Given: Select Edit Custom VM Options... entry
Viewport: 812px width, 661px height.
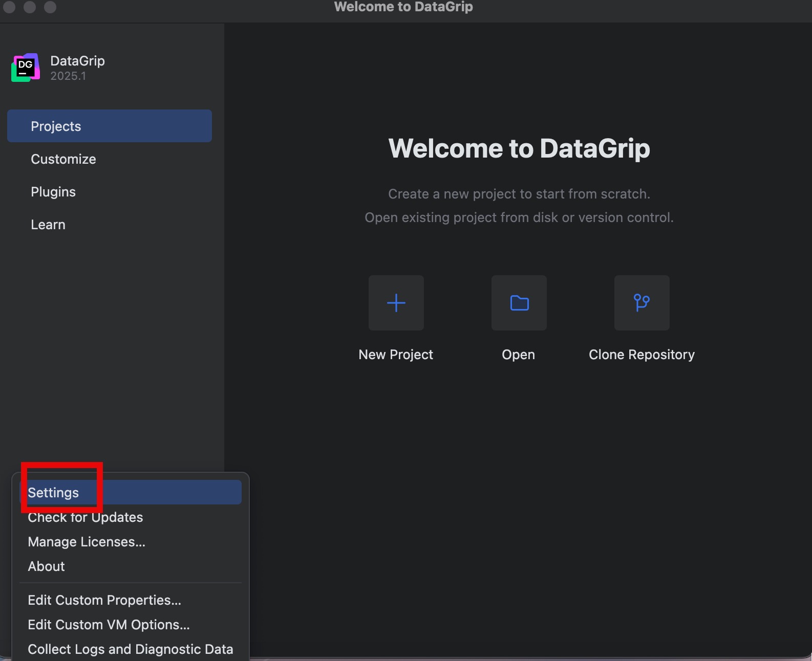Looking at the screenshot, I should (x=109, y=625).
